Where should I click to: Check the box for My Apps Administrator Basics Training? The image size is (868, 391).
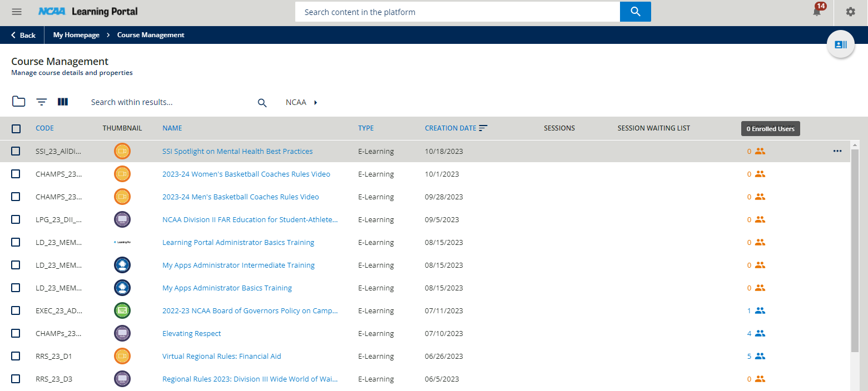coord(16,288)
